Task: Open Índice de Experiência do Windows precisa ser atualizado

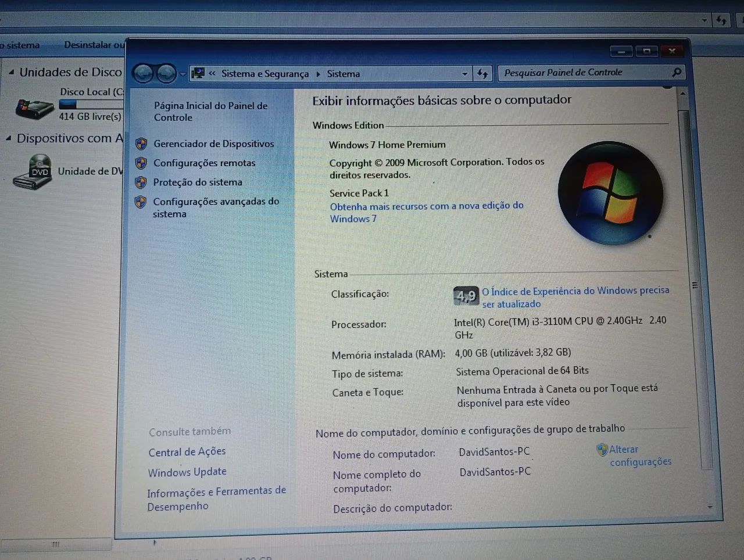Action: point(575,297)
